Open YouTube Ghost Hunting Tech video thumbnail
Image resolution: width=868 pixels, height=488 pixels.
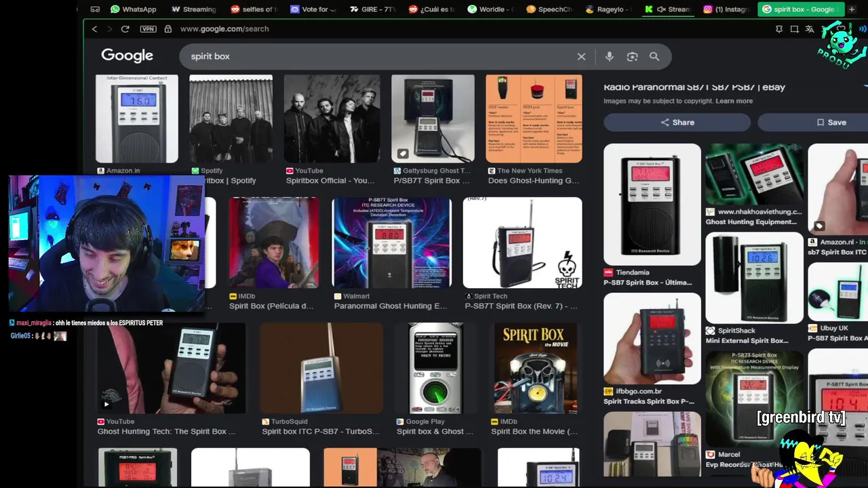pos(170,368)
